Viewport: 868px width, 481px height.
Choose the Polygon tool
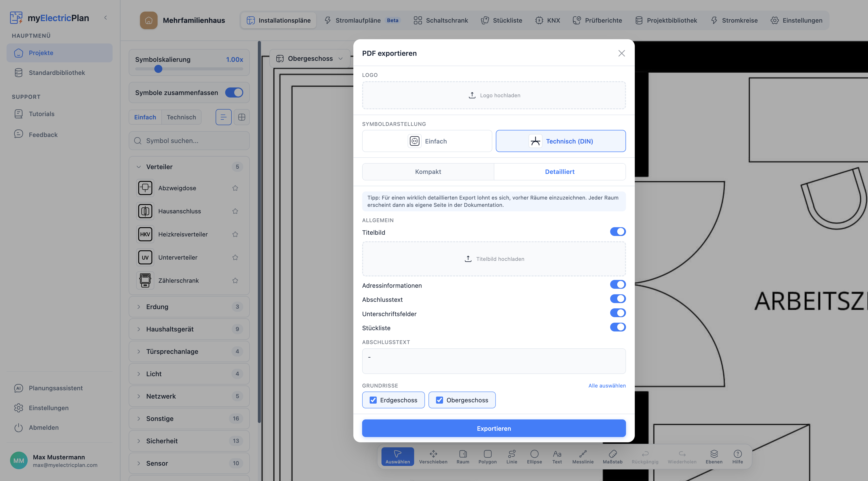click(x=487, y=456)
